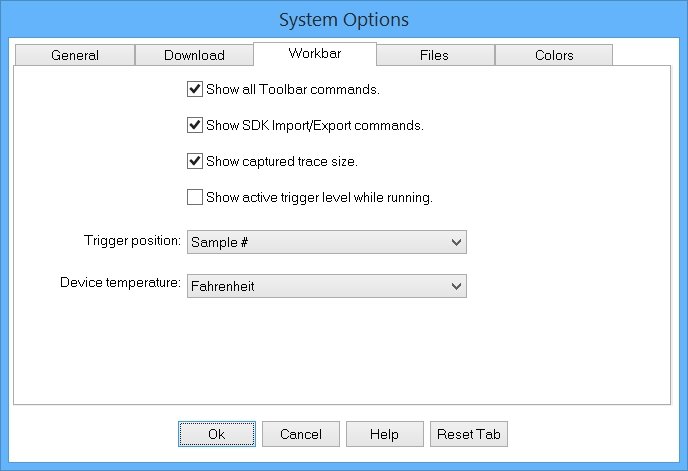Click the Reset Tab button
Screen dimensions: 688x471
point(469,434)
